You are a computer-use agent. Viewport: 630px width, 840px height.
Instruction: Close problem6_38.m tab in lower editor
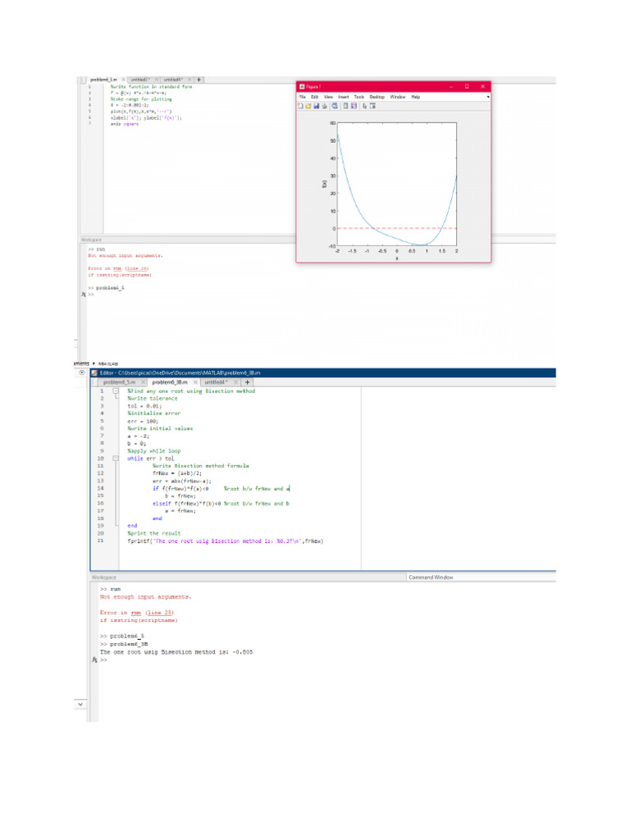coord(195,382)
